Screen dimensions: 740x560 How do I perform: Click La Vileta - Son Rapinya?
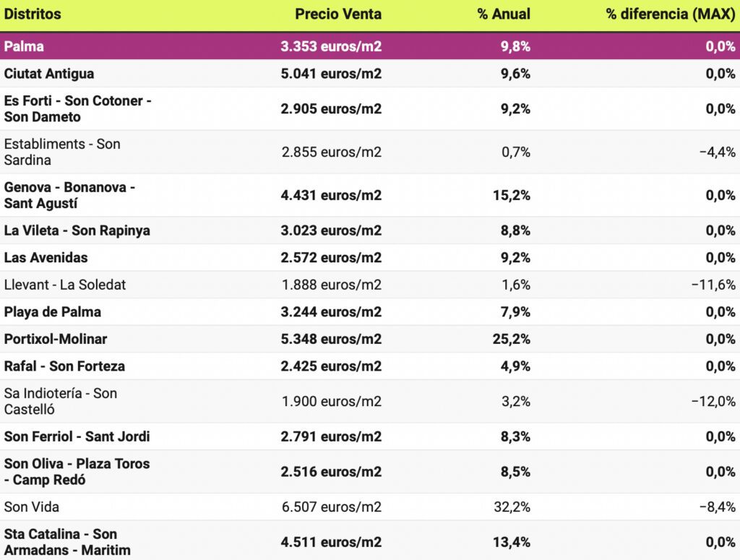77,231
